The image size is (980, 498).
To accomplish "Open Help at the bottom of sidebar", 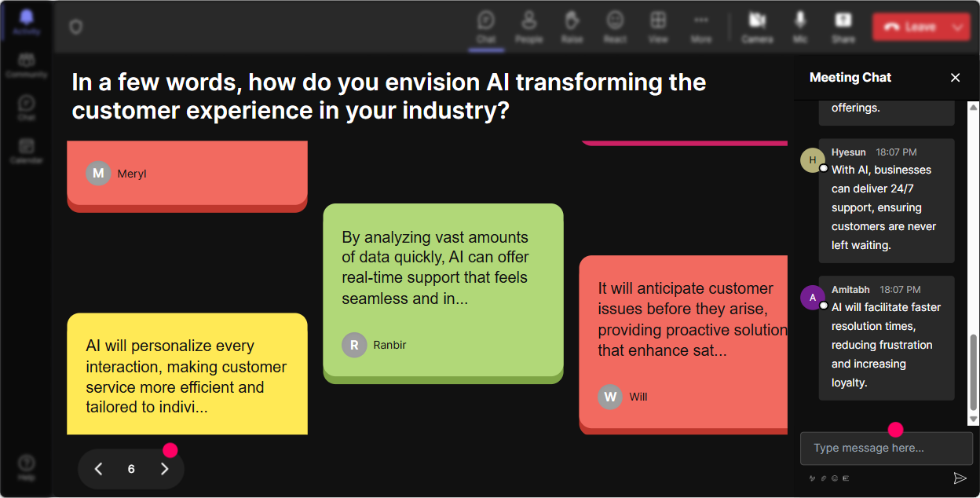I will point(27,467).
